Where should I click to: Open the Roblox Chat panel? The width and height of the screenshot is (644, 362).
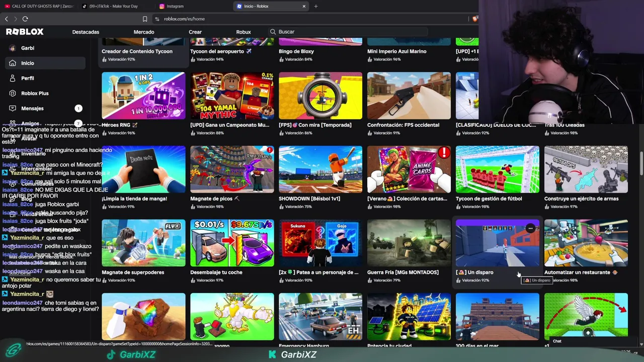pyautogui.click(x=557, y=341)
